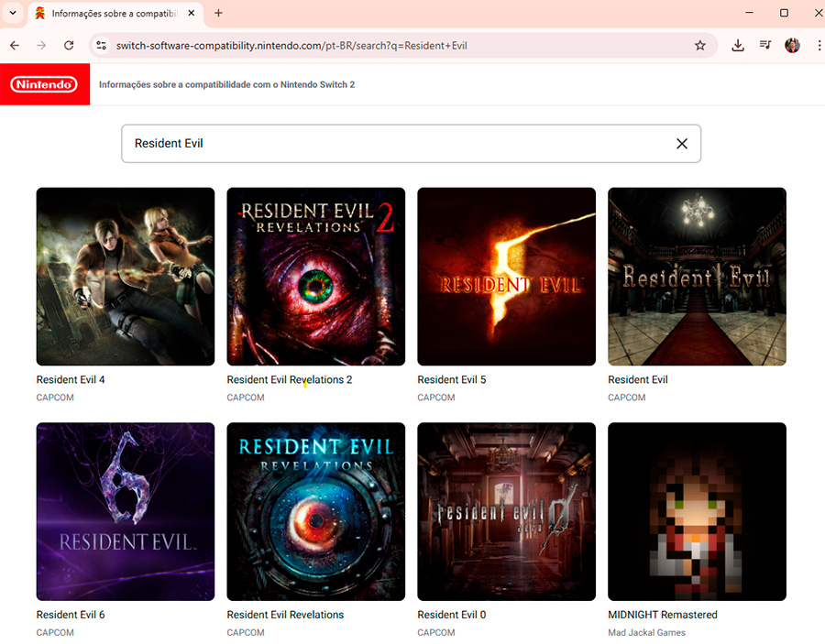The height and width of the screenshot is (644, 825).
Task: Select the MIDNIGHT Remastered title link
Action: click(x=662, y=615)
